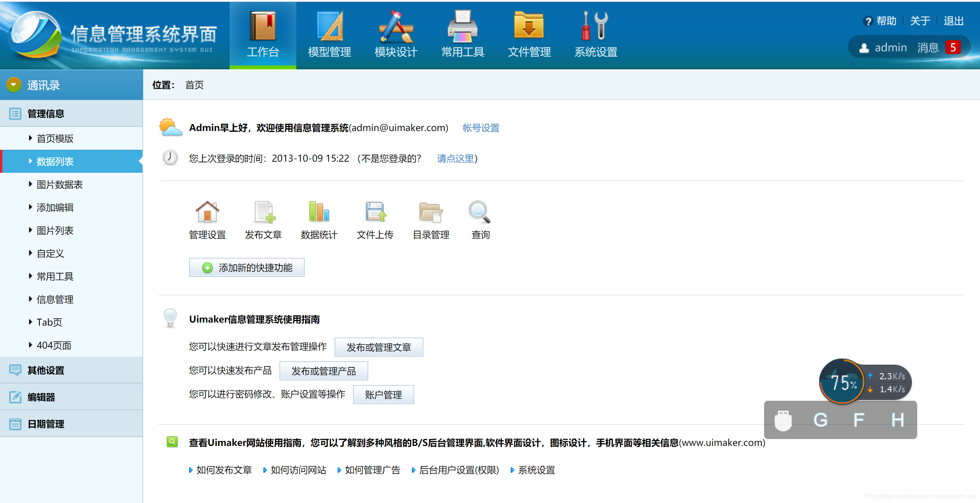Click the 发布文章 shortcut icon
Viewport: 980px width, 503px height.
pyautogui.click(x=263, y=213)
